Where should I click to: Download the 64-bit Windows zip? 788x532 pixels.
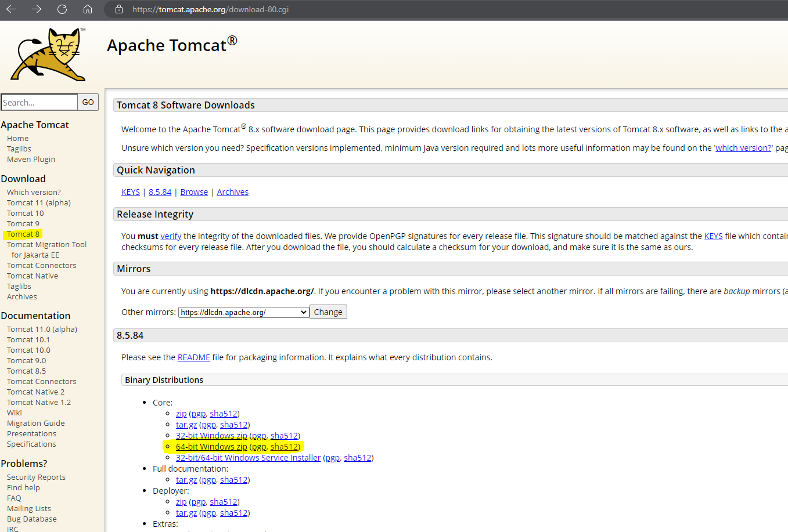[211, 447]
